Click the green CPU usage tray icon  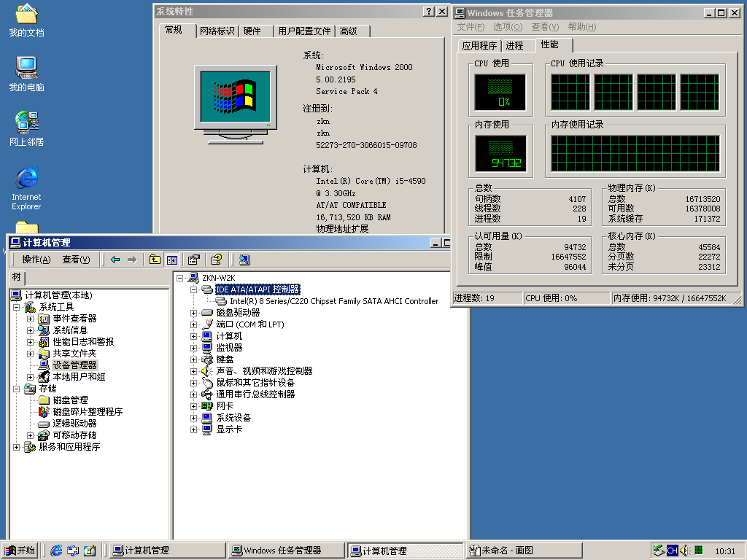(698, 550)
